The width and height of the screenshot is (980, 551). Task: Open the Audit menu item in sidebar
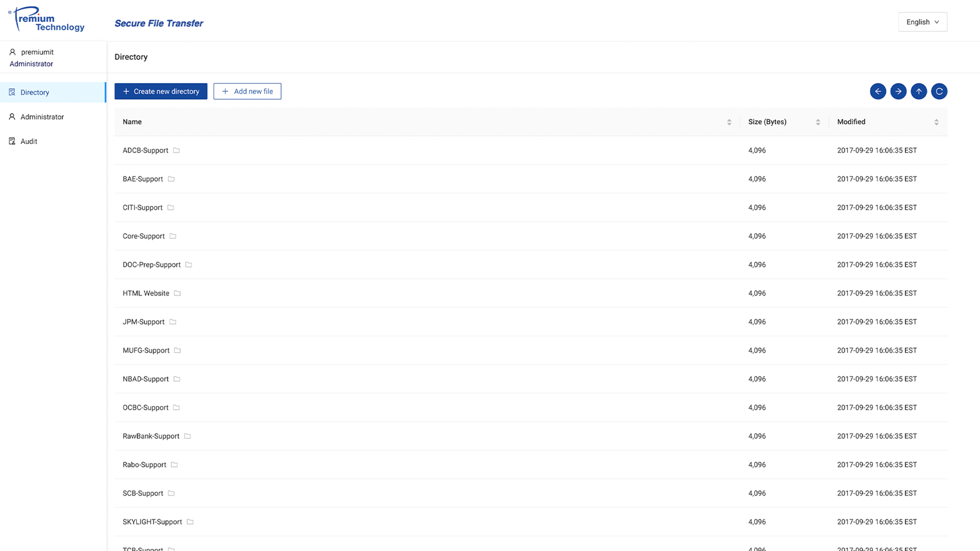[x=53, y=141]
